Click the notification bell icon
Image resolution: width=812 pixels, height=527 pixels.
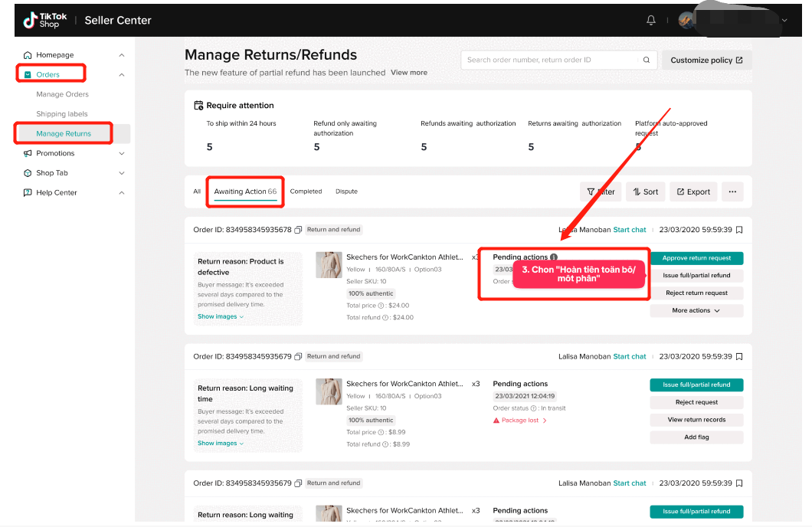click(x=651, y=20)
